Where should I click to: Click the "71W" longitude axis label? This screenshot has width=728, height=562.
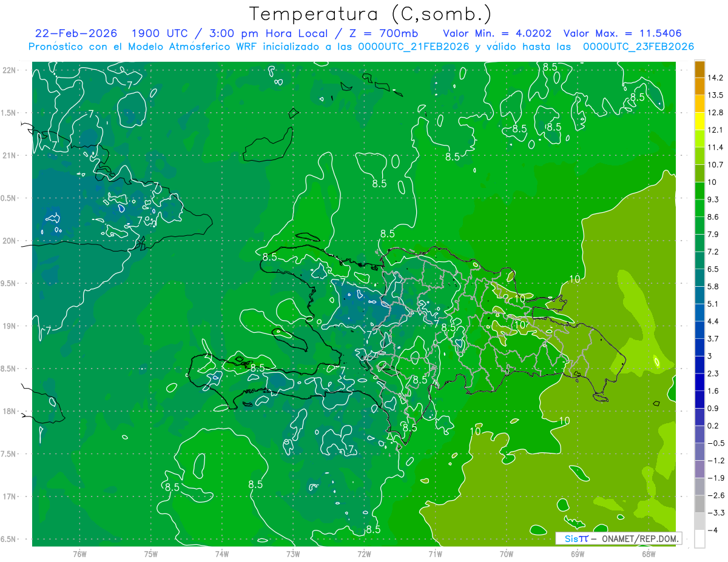pyautogui.click(x=435, y=554)
